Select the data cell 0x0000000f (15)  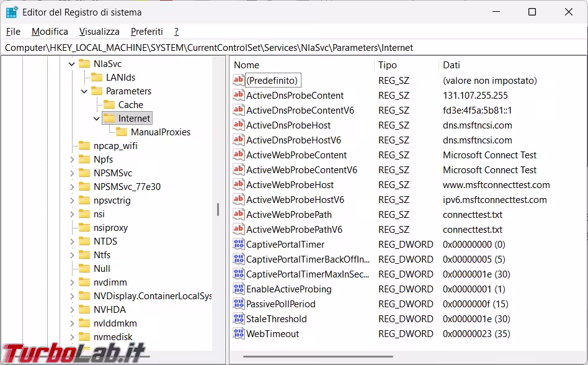click(476, 304)
